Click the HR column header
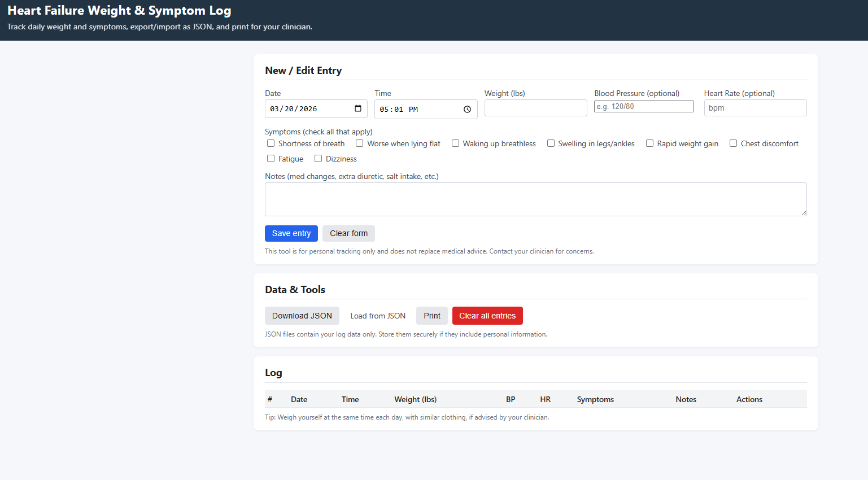This screenshot has width=868, height=480. click(545, 399)
